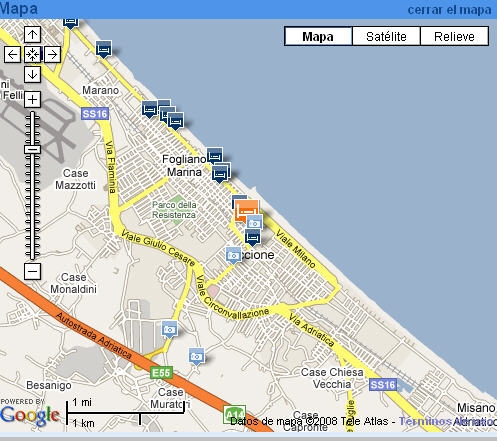Pan the map left with arrow button
Image resolution: width=497 pixels, height=441 pixels.
pos(12,54)
